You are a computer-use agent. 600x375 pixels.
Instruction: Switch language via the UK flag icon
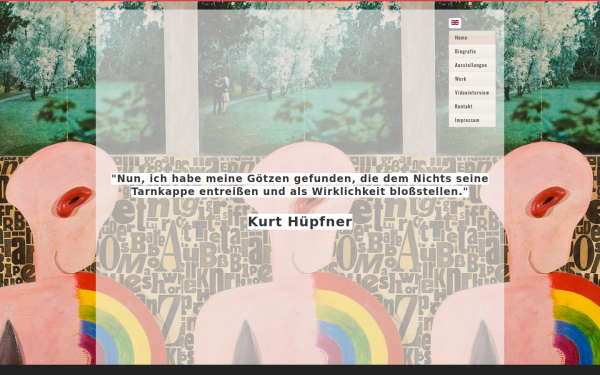pyautogui.click(x=455, y=23)
